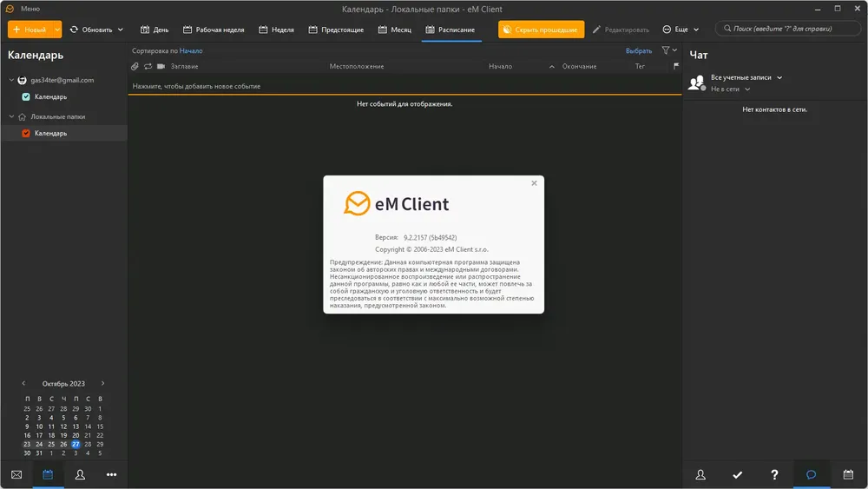Open the Обновить dropdown arrow
This screenshot has height=489, width=868.
(120, 30)
